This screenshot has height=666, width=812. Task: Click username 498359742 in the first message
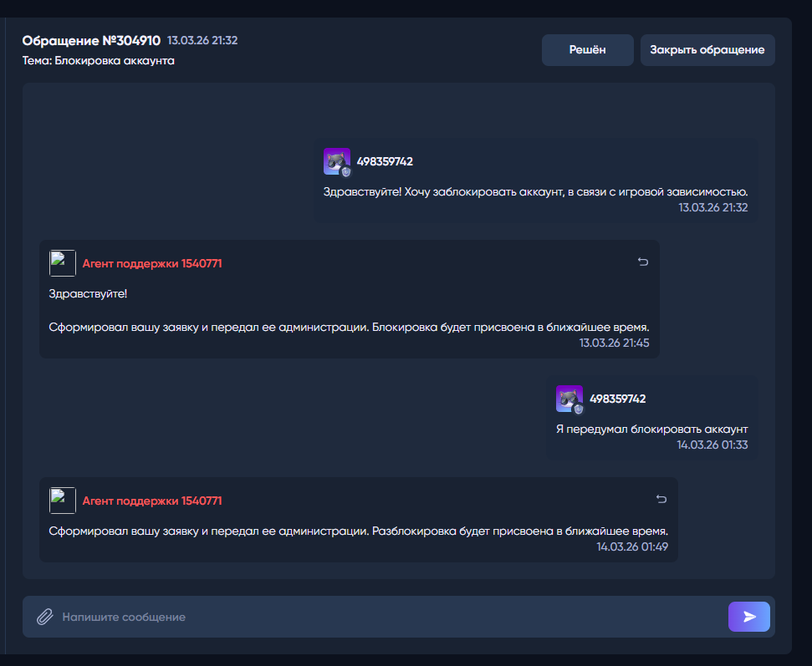(x=385, y=161)
